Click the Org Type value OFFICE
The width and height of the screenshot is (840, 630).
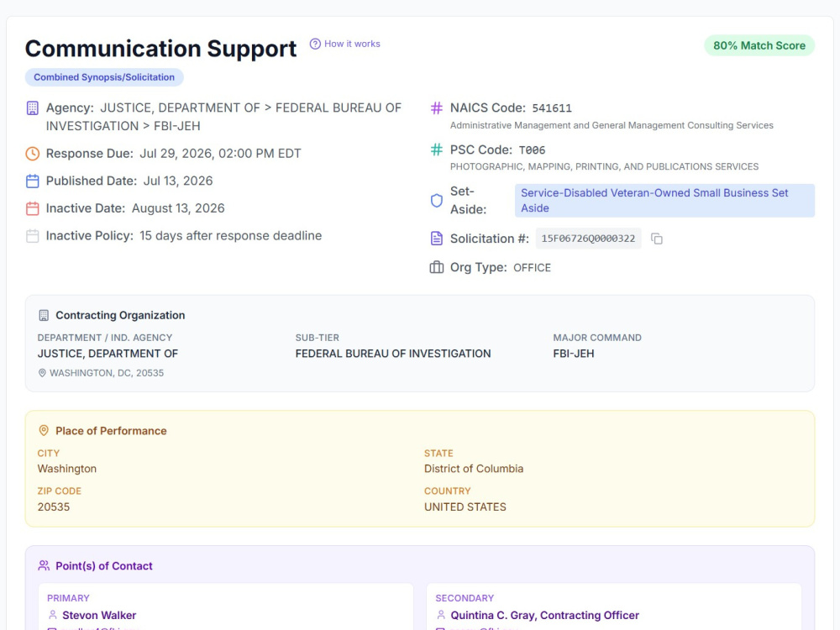[532, 267]
